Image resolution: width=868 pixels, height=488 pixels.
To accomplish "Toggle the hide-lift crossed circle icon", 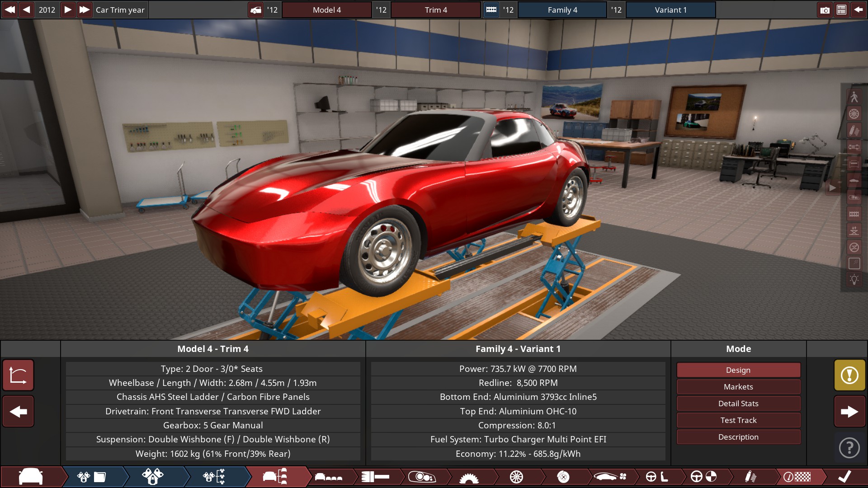I will point(854,248).
